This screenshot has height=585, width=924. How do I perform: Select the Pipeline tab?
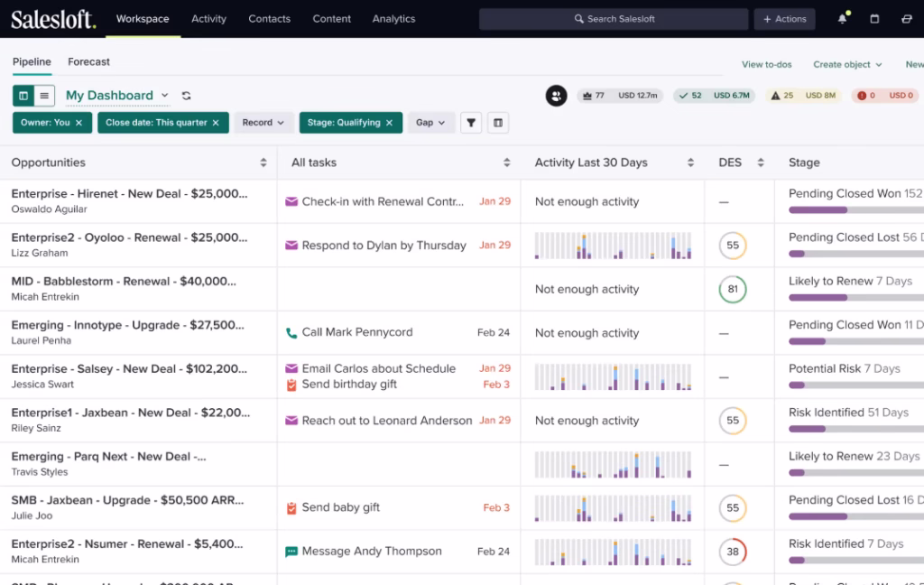[32, 62]
